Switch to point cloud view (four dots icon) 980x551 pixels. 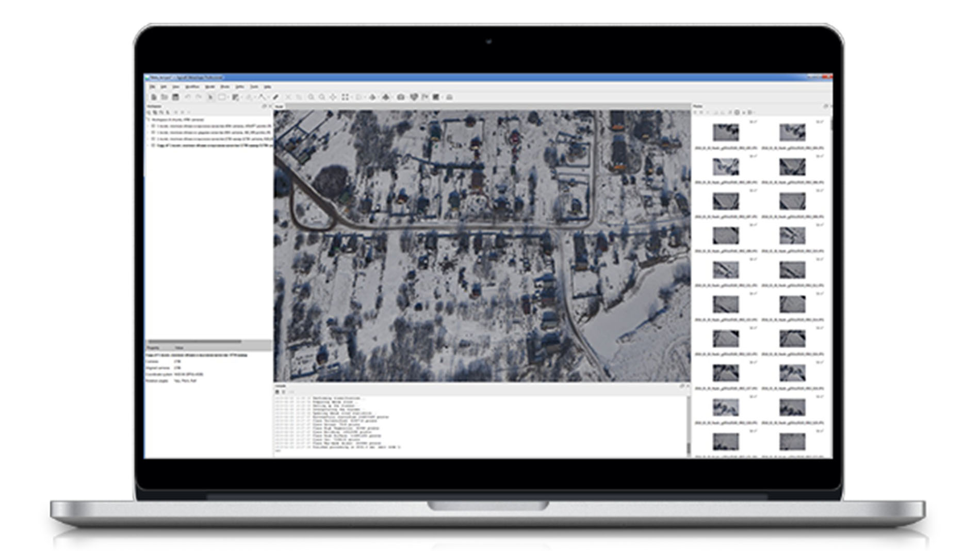click(346, 97)
